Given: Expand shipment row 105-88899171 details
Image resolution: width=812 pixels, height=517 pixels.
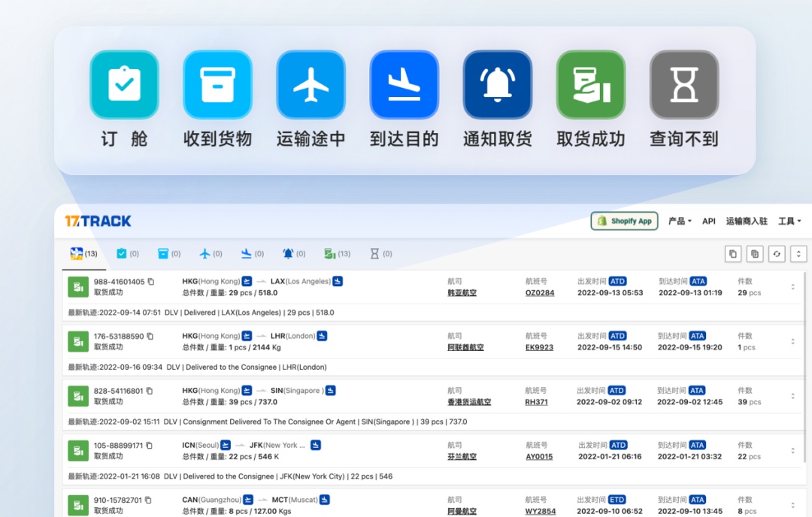Looking at the screenshot, I should (x=792, y=451).
